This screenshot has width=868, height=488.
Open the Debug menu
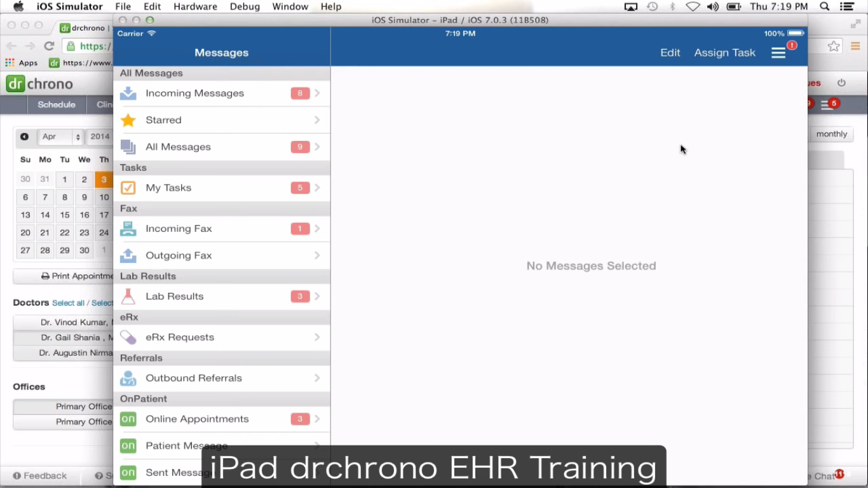[x=245, y=6]
